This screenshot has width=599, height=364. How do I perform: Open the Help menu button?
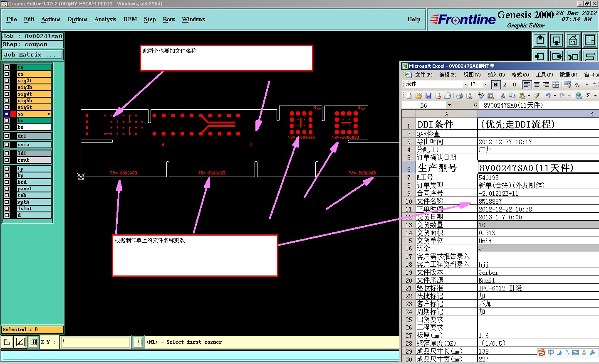(413, 19)
